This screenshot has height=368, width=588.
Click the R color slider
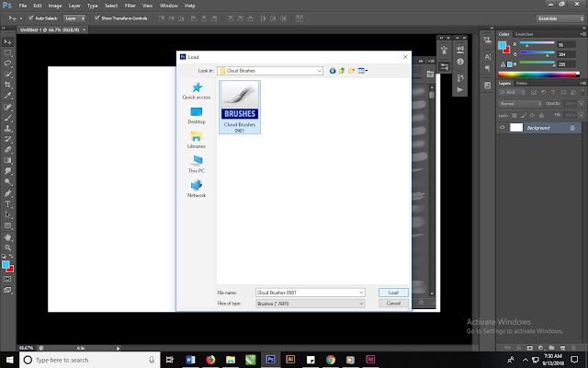pyautogui.click(x=537, y=43)
